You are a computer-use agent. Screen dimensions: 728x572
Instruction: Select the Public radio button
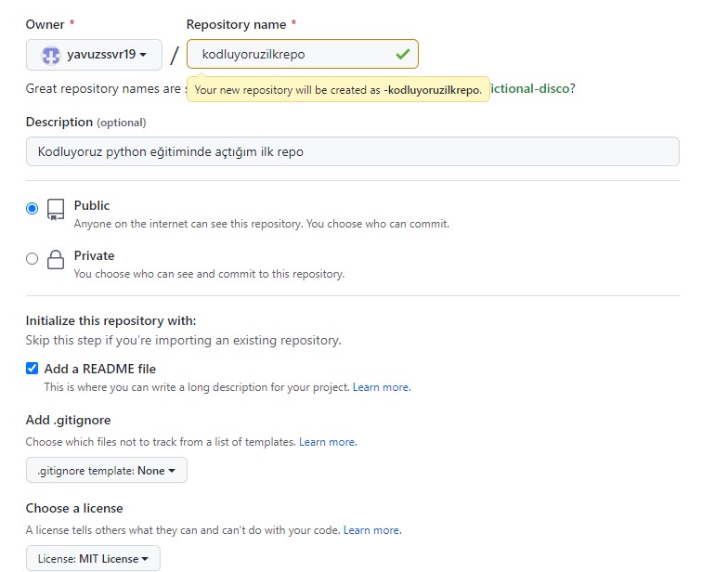32,208
